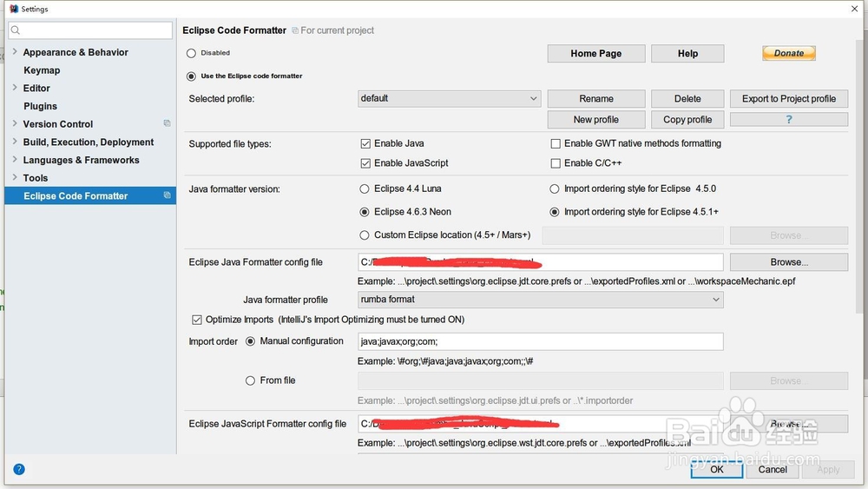Open the Selected profile dropdown
The width and height of the screenshot is (868, 489).
pyautogui.click(x=449, y=98)
